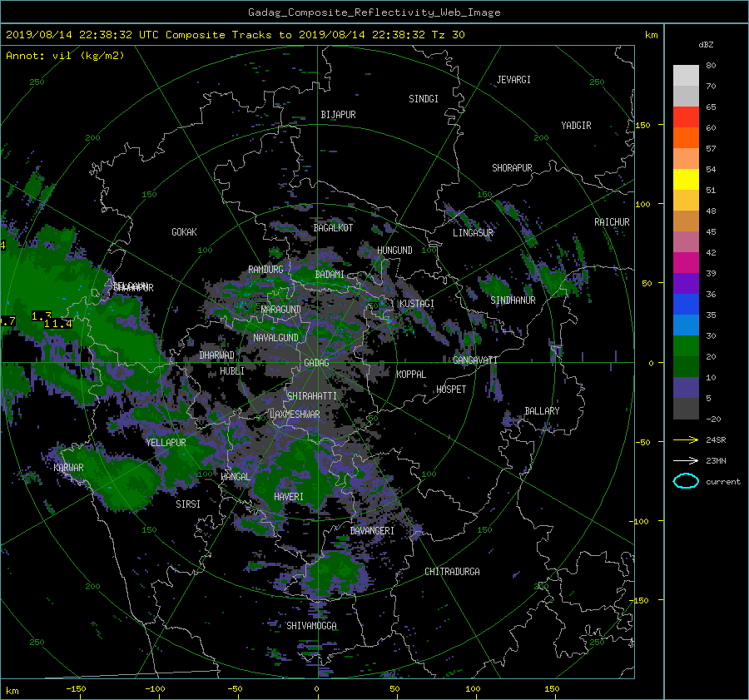Screen dimensions: 749x700
Task: Click the 'current' legend label
Action: pos(722,482)
